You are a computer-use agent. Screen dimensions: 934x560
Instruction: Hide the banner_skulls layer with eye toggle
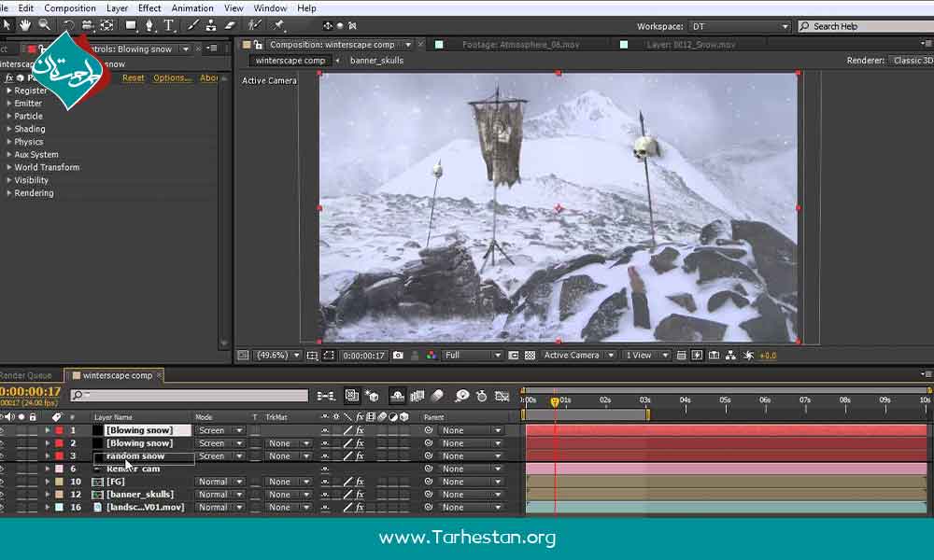pyautogui.click(x=3, y=495)
